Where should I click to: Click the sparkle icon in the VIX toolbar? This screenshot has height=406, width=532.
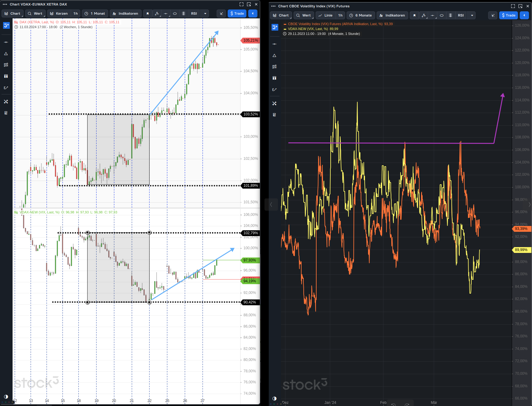pos(493,15)
